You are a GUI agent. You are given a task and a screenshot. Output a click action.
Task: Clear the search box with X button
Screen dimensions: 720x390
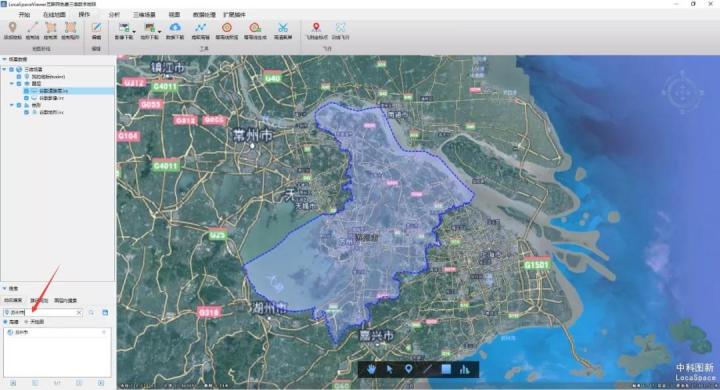click(79, 312)
